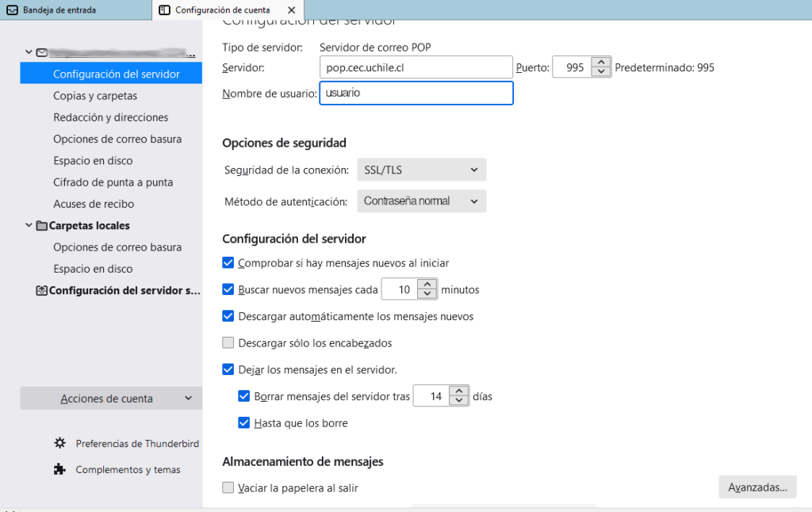Click the mail account envelope icon
This screenshot has width=812, height=512.
(x=41, y=52)
